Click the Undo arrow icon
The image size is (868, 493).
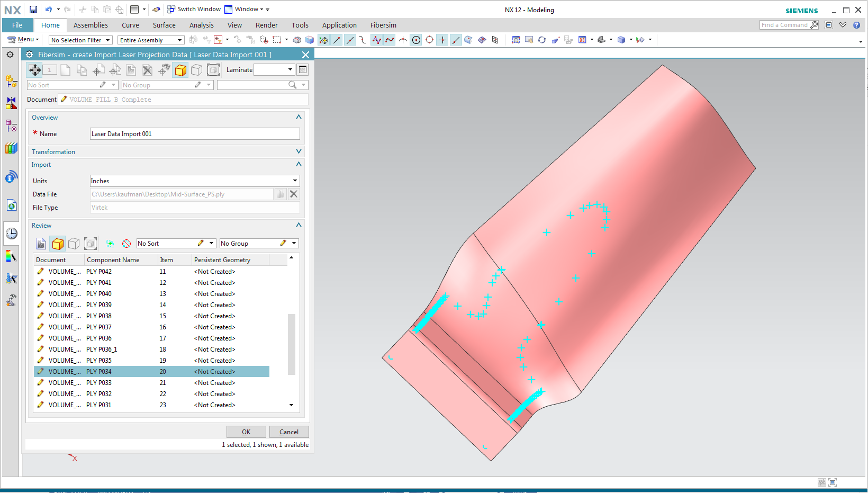(49, 10)
